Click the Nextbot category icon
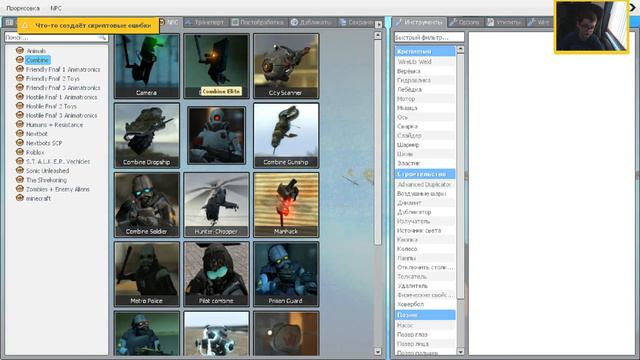 20,133
